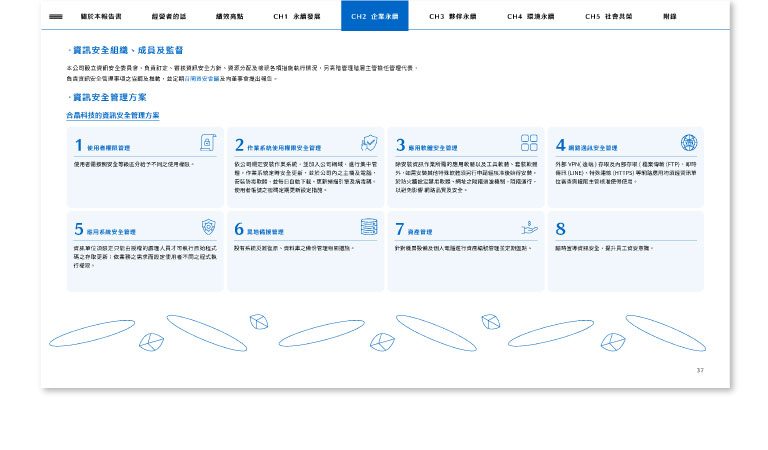
Task: Click the shield checkmark icon in card 2
Action: click(x=369, y=143)
